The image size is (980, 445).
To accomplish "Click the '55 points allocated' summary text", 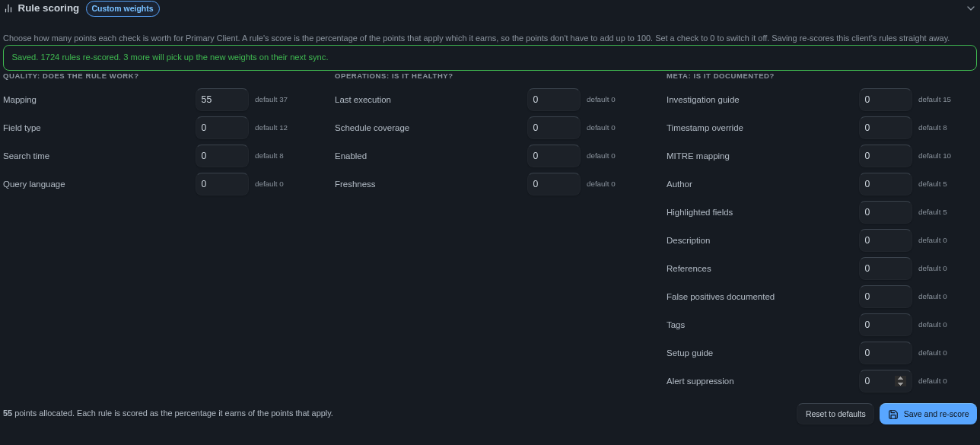I will [x=168, y=413].
